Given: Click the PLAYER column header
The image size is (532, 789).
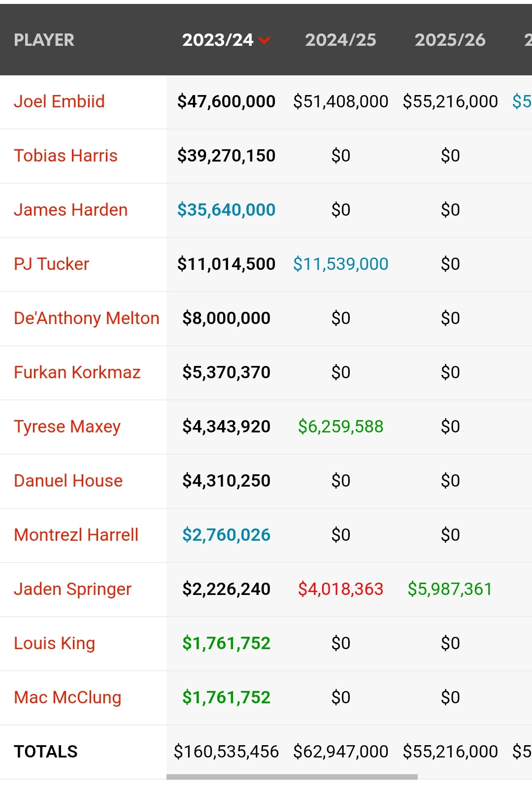Looking at the screenshot, I should click(44, 40).
